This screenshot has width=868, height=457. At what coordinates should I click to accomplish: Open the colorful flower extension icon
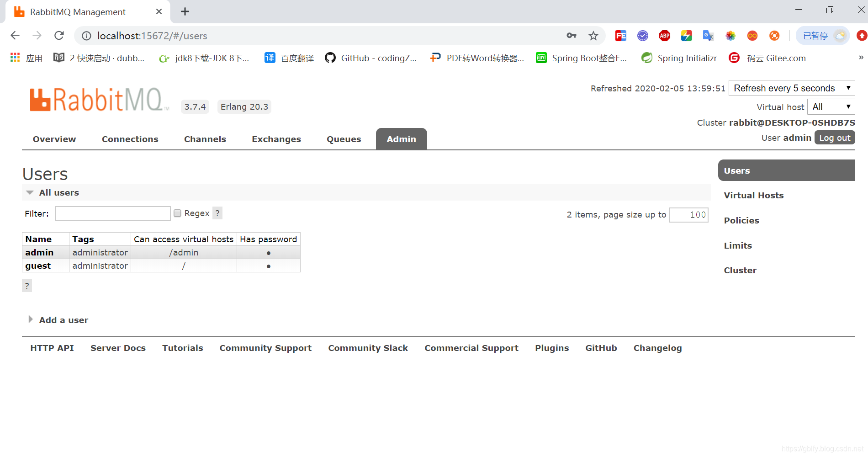730,36
